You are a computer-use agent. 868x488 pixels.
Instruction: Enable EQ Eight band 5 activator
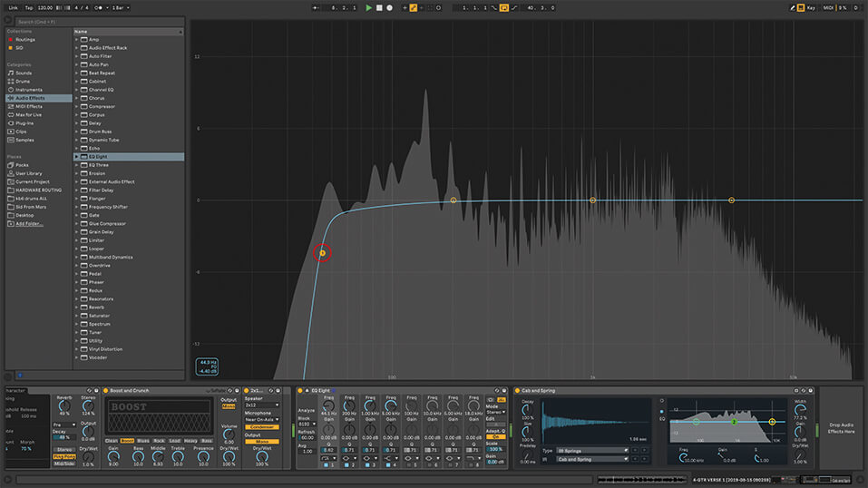coord(408,465)
